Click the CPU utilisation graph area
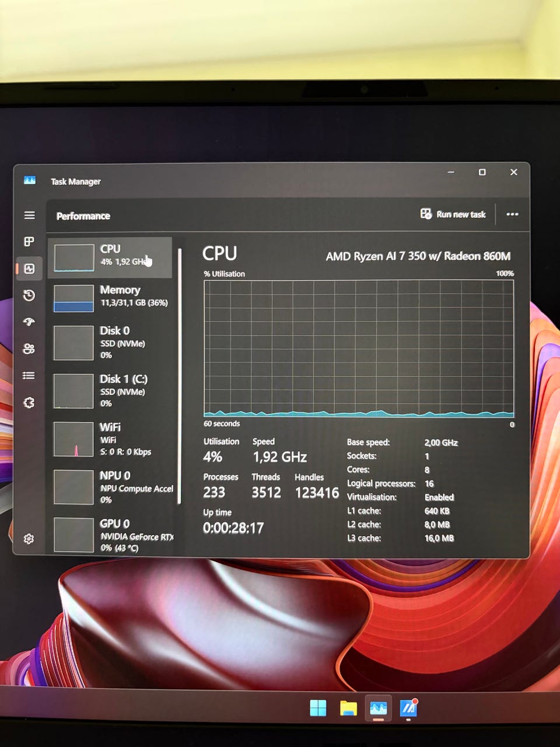The width and height of the screenshot is (560, 747). tap(359, 348)
